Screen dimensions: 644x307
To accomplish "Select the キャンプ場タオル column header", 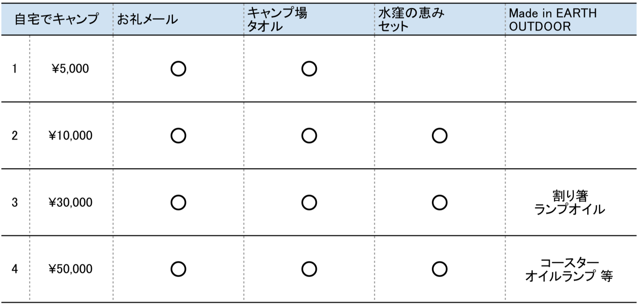I will [x=277, y=19].
